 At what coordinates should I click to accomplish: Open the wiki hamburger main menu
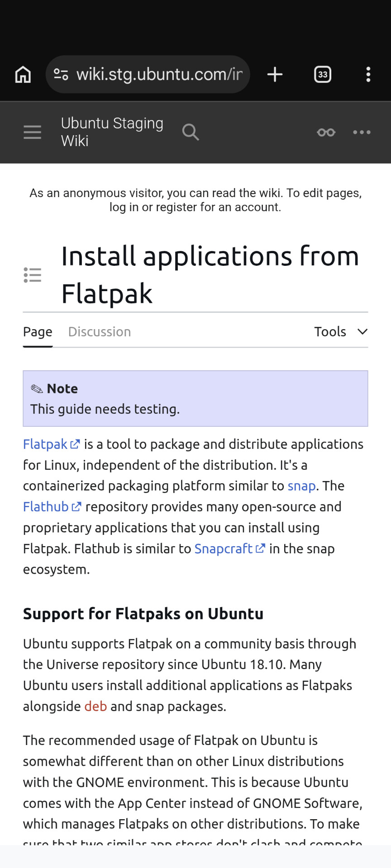[33, 132]
